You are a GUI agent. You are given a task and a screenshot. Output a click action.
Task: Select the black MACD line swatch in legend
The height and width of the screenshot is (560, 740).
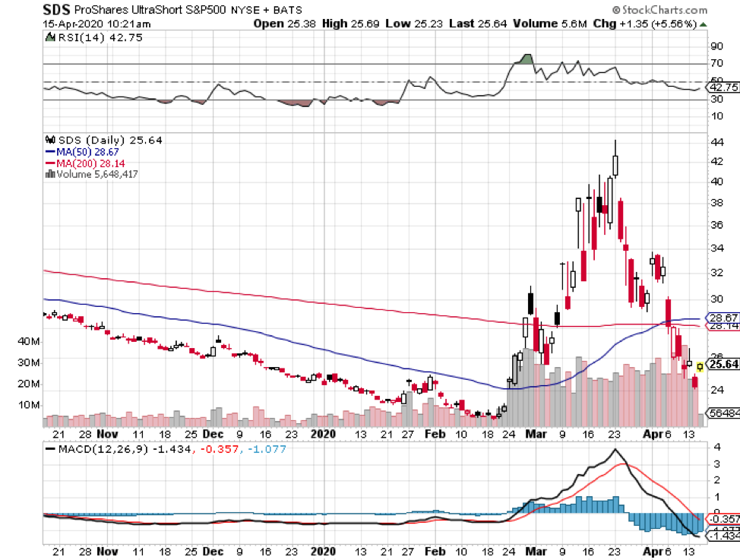[x=50, y=449]
